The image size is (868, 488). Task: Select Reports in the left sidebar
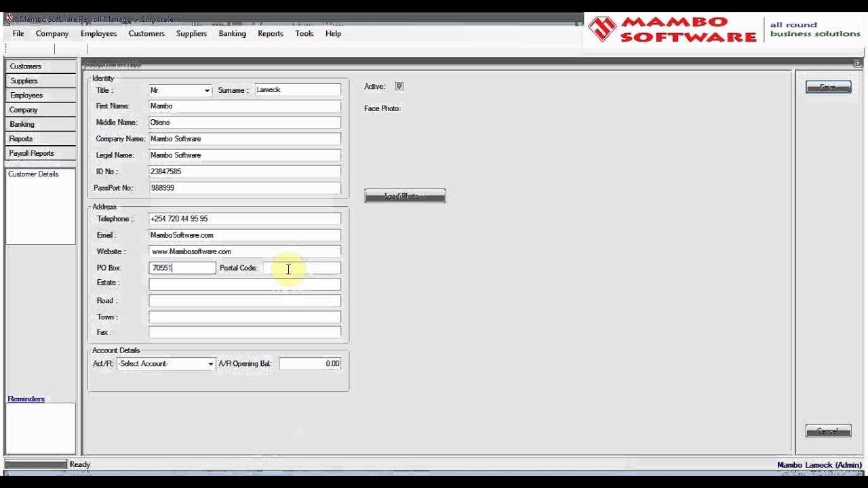click(41, 139)
